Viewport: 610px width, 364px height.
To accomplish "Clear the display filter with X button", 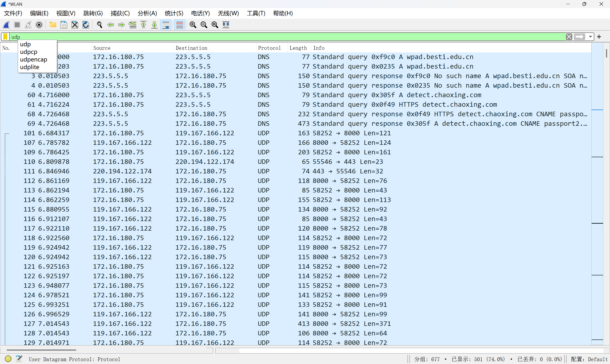I will [569, 37].
